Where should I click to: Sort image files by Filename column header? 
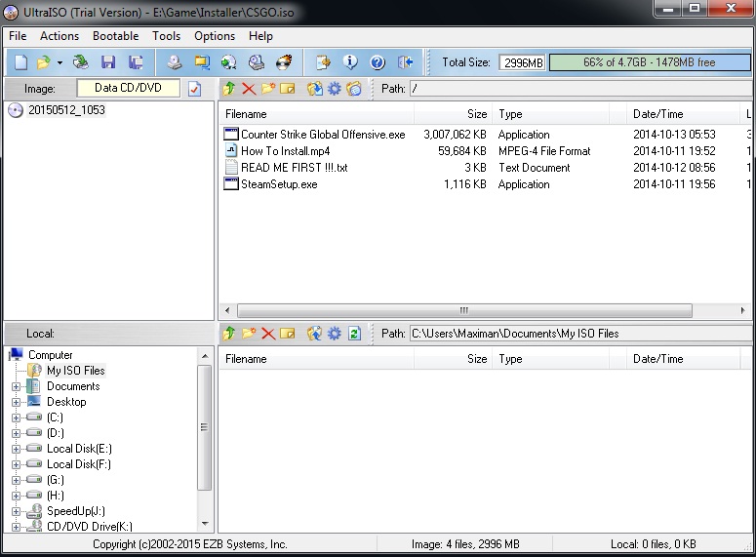[317, 114]
